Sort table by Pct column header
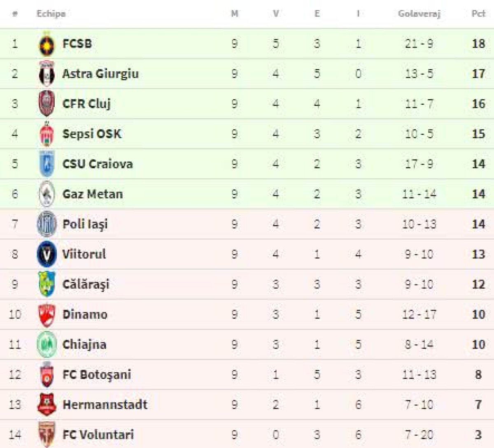The image size is (494, 448). (x=478, y=14)
